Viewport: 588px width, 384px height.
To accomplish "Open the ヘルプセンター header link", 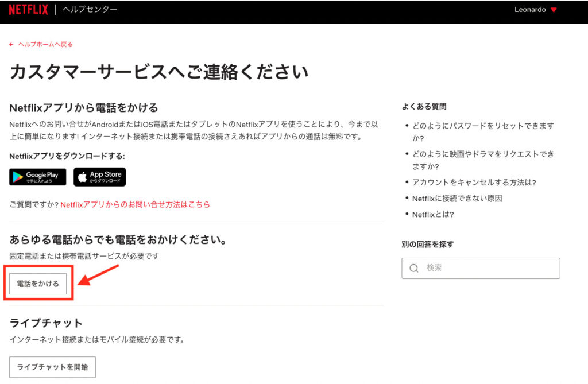I will [90, 10].
